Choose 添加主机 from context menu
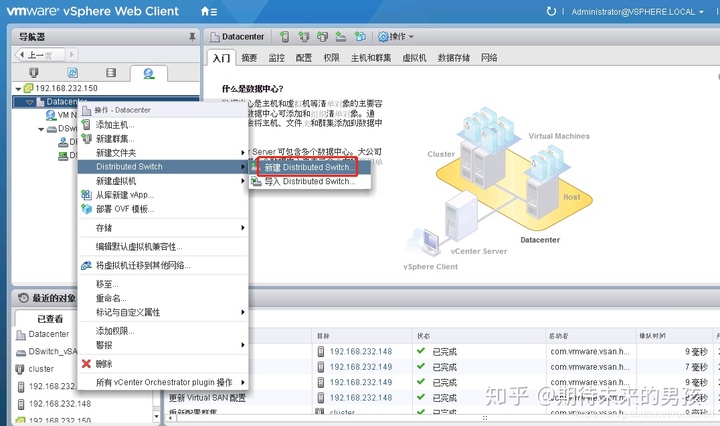 coord(163,125)
